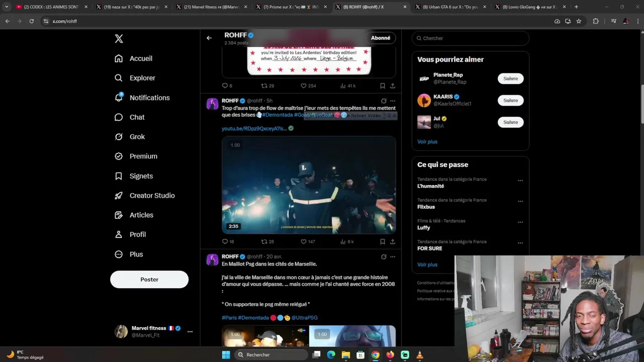Click the Articles icon in sidebar

tap(119, 215)
